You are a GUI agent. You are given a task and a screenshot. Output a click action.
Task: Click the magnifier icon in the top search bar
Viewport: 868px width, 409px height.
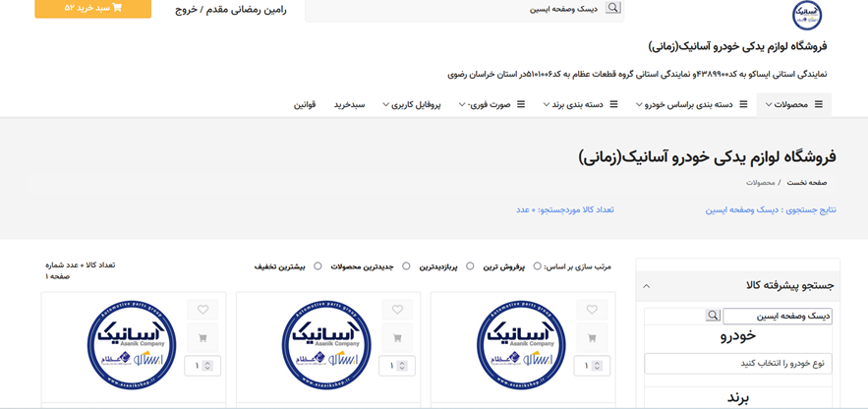(x=612, y=8)
